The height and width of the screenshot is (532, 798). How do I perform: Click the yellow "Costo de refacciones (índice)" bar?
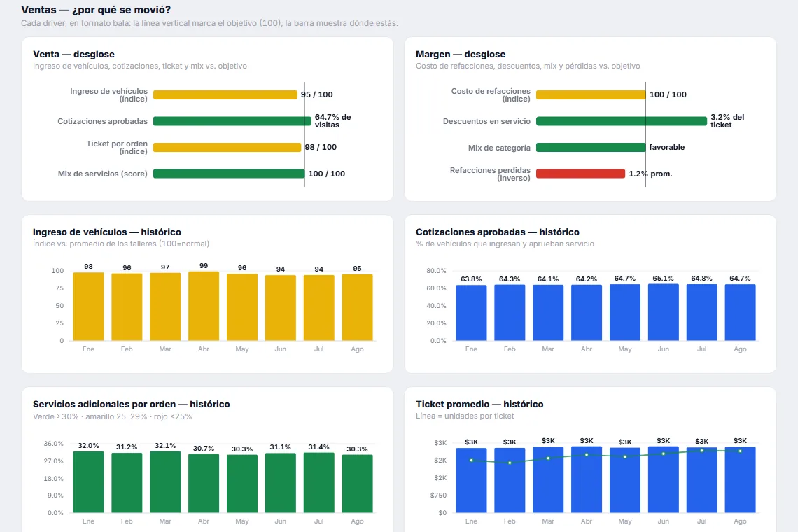pos(591,94)
